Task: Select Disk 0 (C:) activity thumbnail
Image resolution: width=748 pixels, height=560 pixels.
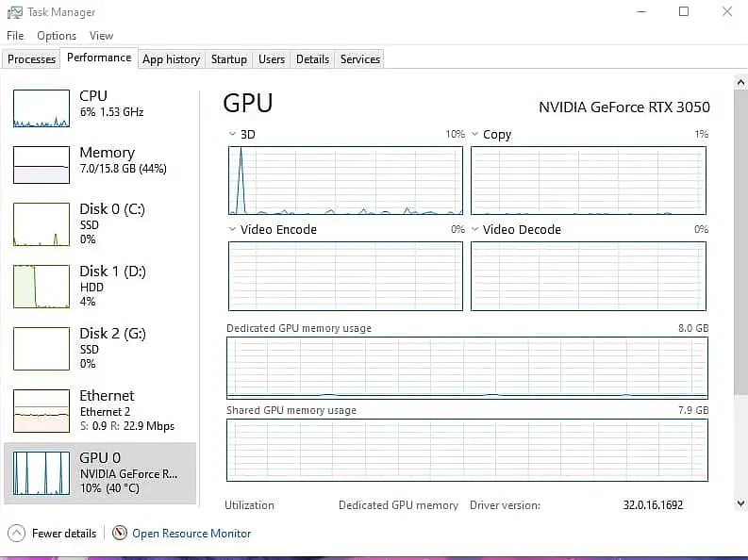Action: [42, 224]
